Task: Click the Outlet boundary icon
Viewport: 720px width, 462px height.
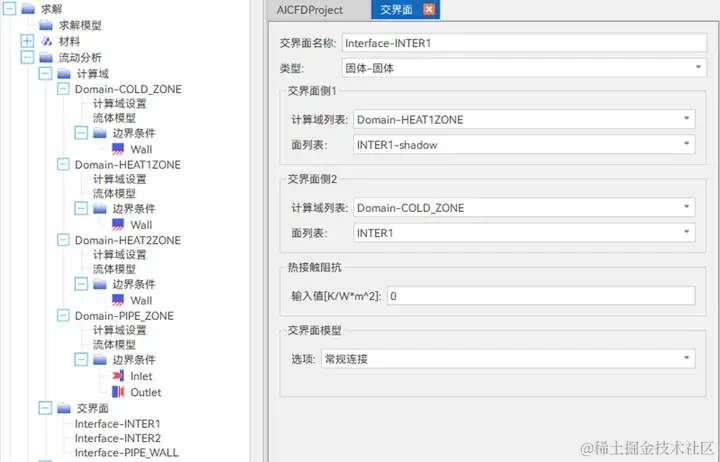Action: click(x=118, y=392)
